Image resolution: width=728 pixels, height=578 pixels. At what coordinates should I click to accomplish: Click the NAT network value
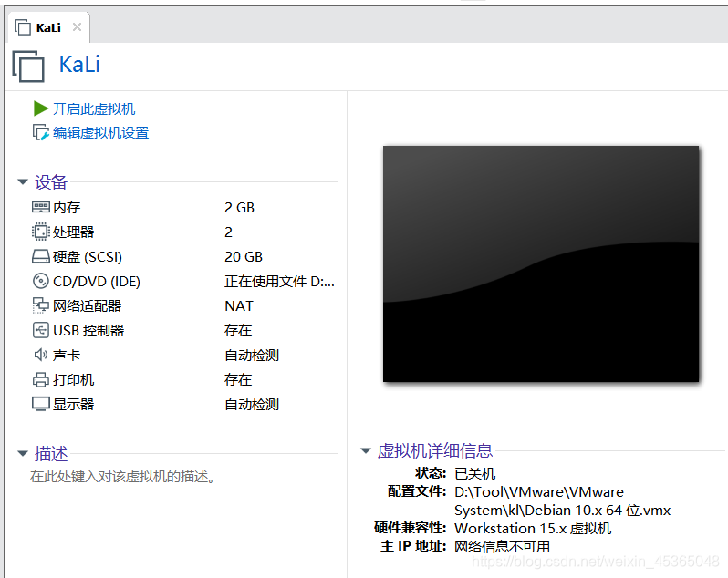pos(239,305)
